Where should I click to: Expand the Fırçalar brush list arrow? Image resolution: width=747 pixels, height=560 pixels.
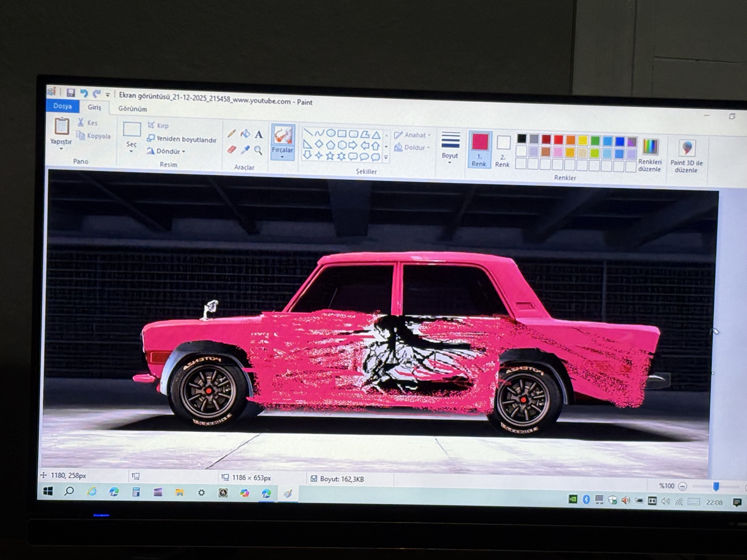(282, 157)
